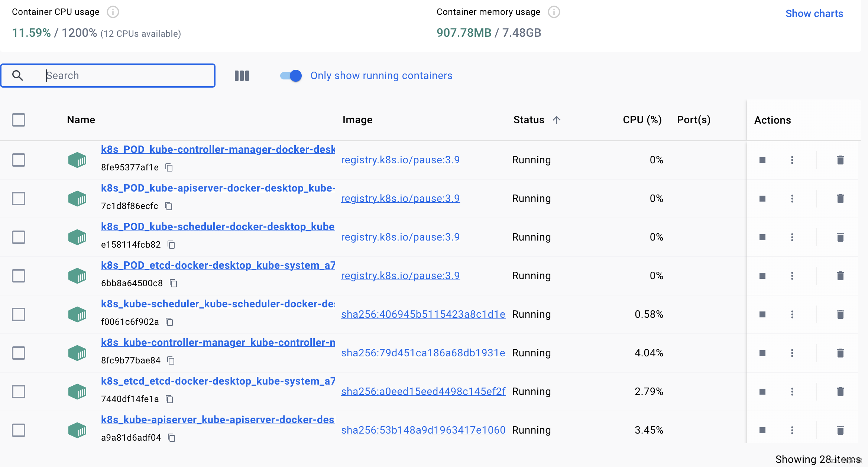Stop the a9a81d6adf04 container

pos(762,430)
